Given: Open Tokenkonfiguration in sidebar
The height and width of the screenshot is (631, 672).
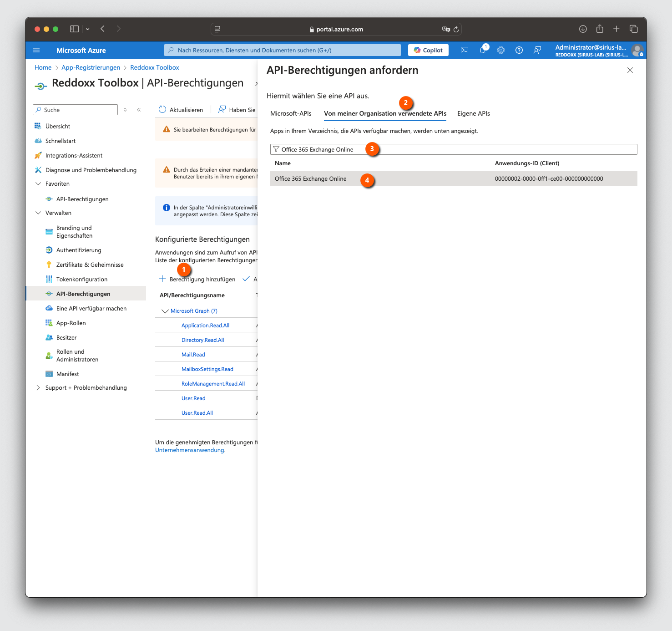Looking at the screenshot, I should click(82, 279).
